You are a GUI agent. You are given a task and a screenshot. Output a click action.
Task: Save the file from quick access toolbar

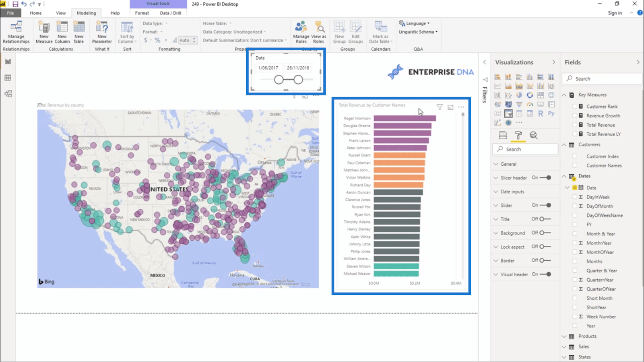pos(15,4)
